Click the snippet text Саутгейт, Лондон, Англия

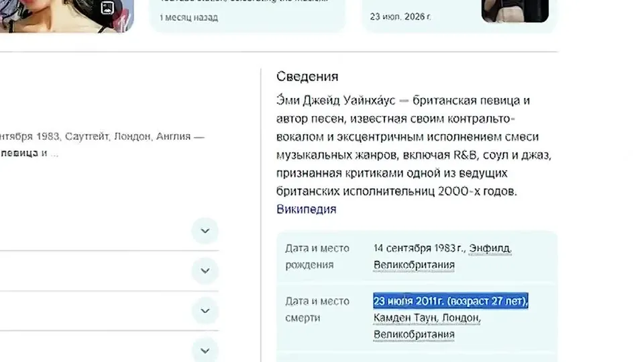[x=127, y=136]
